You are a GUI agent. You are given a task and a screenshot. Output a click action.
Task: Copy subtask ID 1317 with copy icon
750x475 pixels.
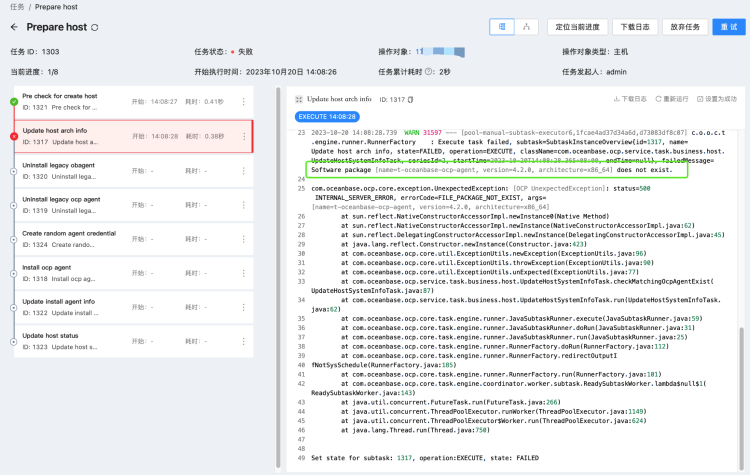(410, 99)
